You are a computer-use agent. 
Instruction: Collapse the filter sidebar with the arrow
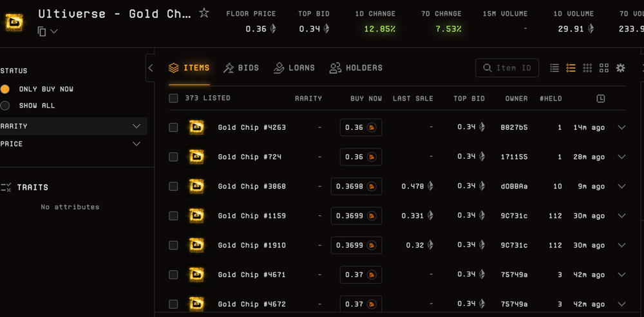tap(150, 68)
